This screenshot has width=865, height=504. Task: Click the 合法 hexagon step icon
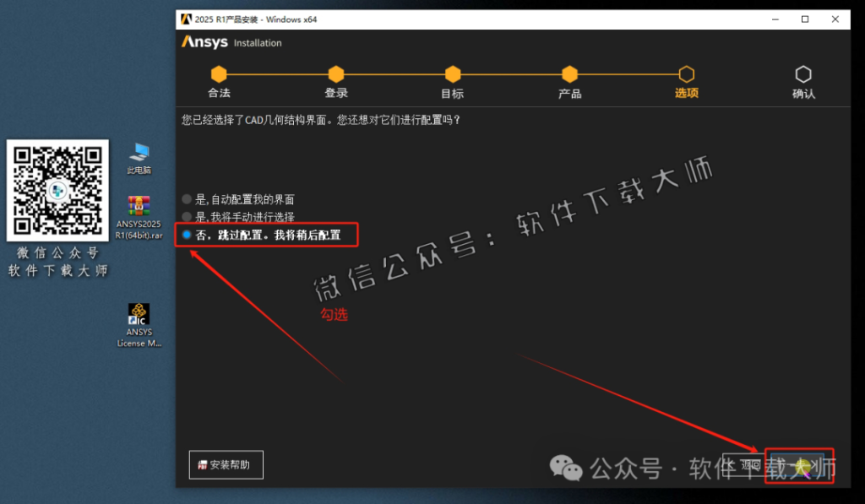(x=219, y=74)
